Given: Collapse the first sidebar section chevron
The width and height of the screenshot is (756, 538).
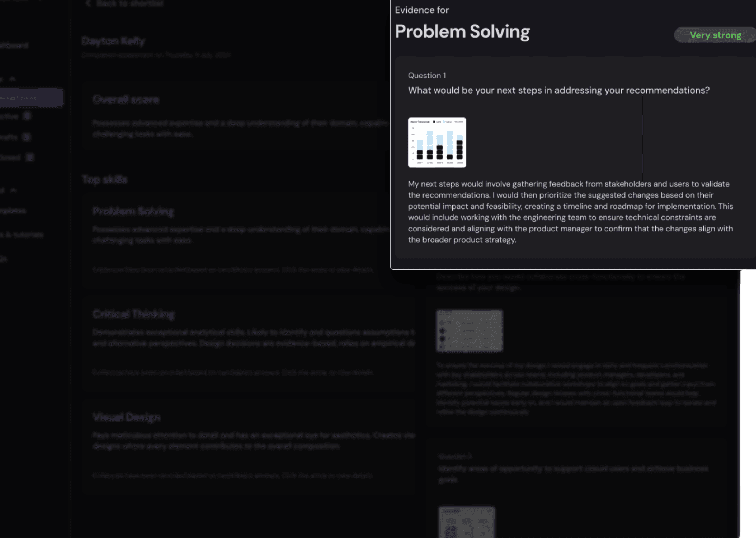Looking at the screenshot, I should [13, 79].
